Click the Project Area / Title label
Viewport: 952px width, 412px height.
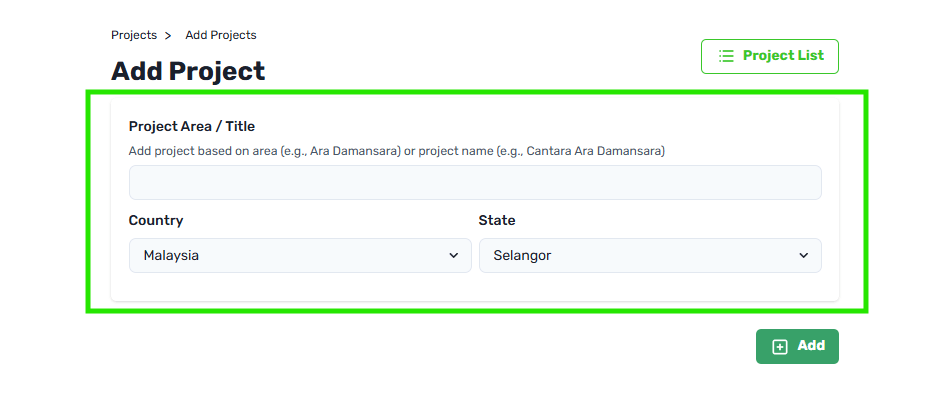192,126
